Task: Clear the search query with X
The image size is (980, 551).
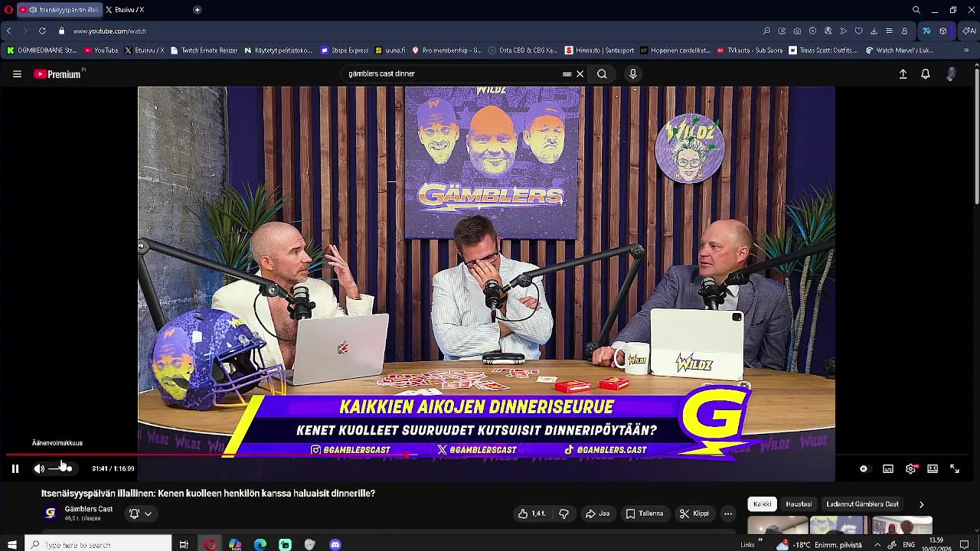Action: 580,74
